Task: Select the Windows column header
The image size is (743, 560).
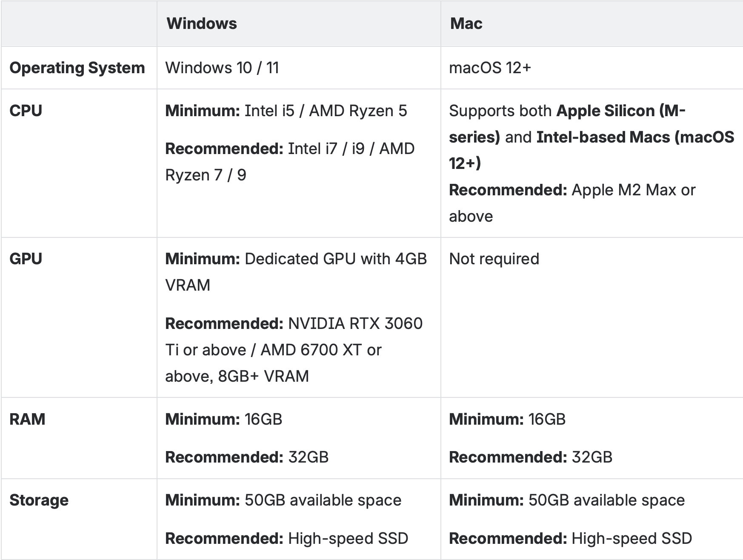Action: click(x=202, y=23)
